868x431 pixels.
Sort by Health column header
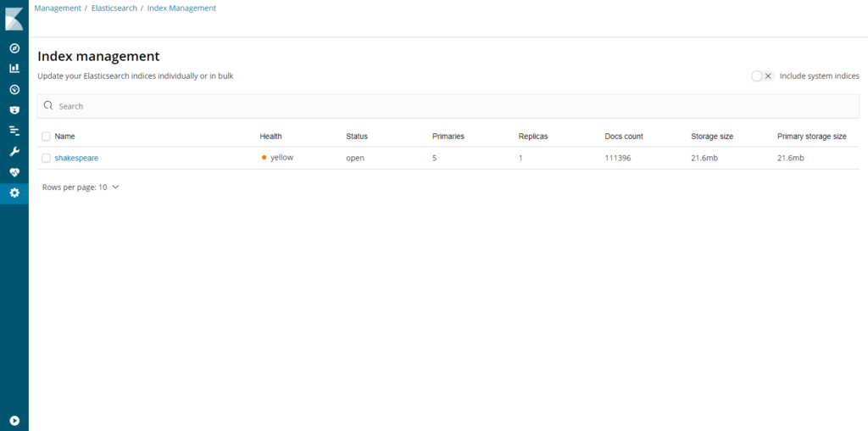point(270,137)
